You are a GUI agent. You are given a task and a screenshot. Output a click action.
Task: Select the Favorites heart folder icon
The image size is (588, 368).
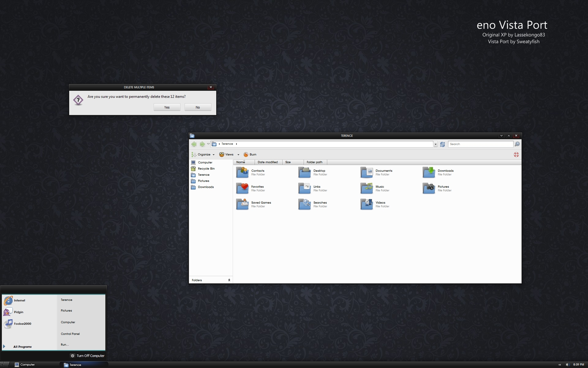[242, 188]
